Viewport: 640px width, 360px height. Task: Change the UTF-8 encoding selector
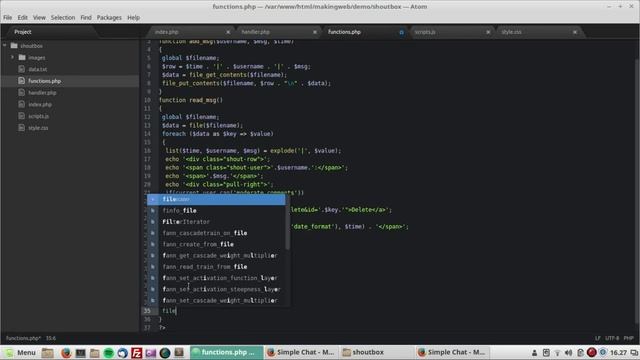point(612,338)
